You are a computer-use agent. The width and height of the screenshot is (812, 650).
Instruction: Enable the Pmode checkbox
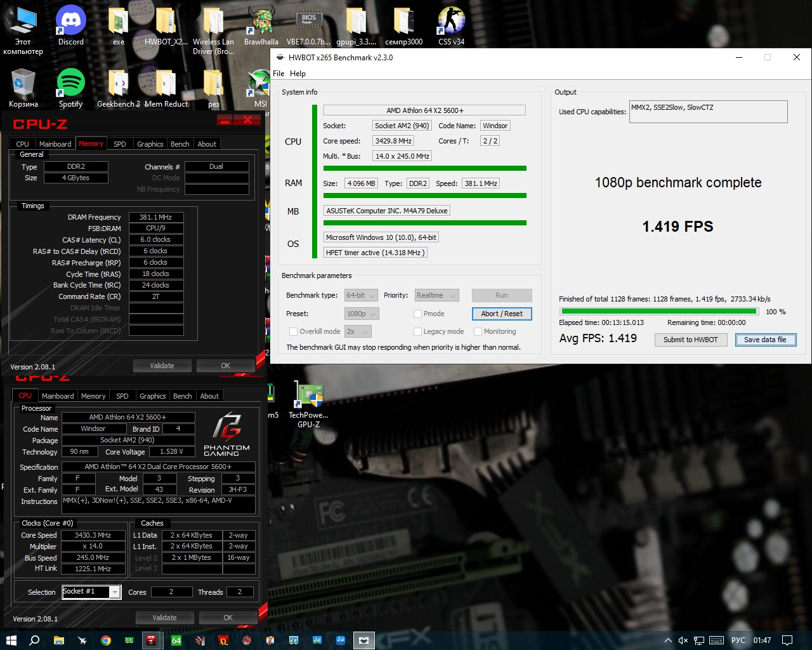[417, 314]
